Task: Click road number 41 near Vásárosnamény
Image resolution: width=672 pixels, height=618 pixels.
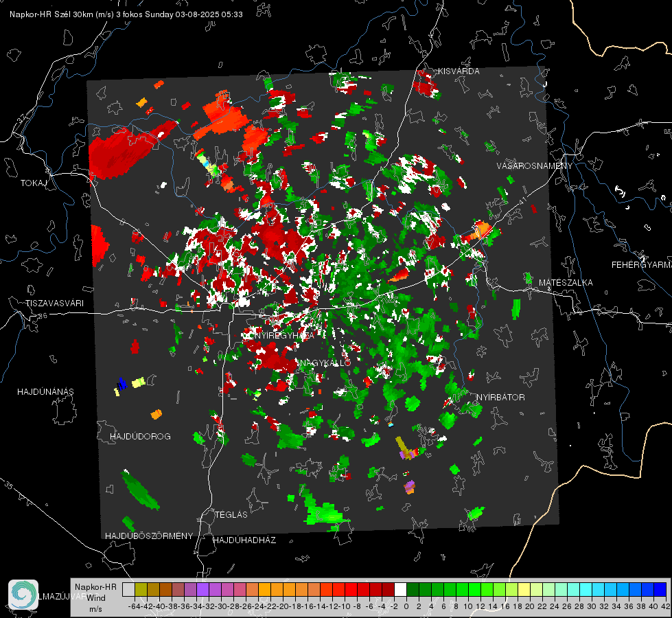Action: click(x=522, y=200)
